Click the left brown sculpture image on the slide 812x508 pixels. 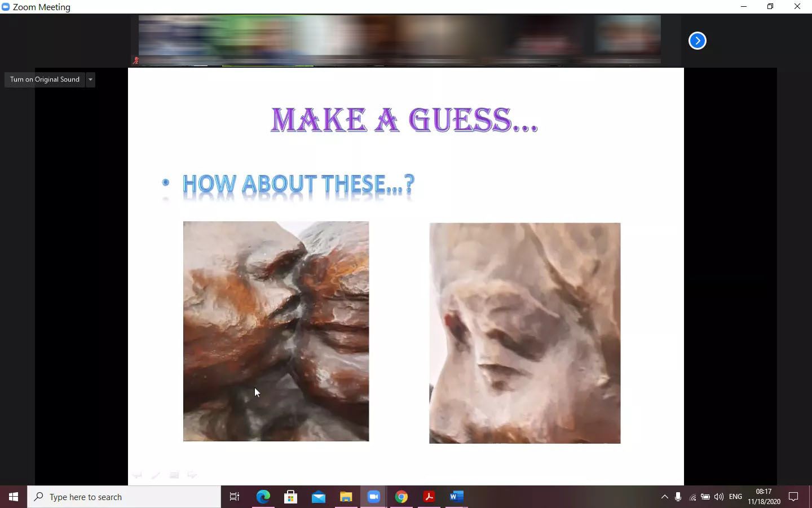[276, 331]
